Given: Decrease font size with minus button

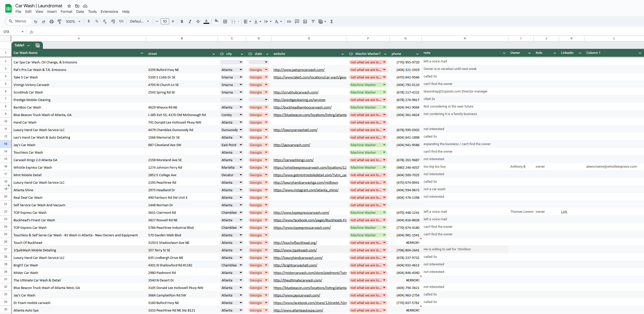Looking at the screenshot, I should point(157,22).
